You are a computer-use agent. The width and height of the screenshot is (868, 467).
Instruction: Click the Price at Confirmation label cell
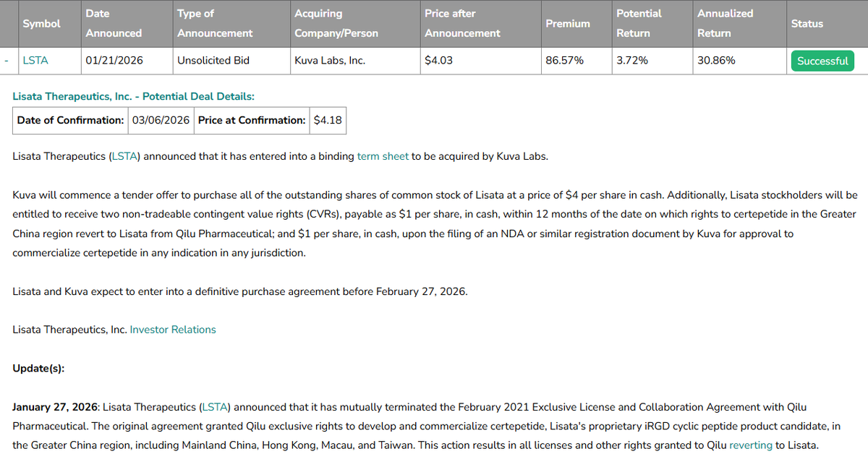(252, 120)
